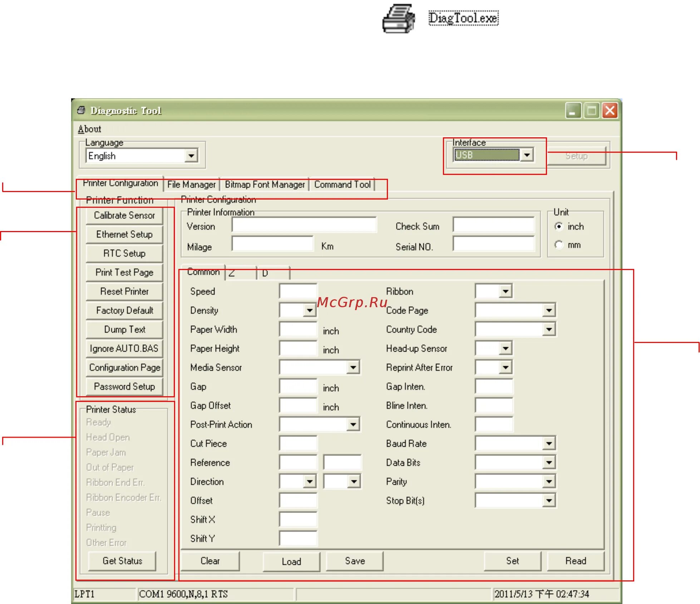Select the inch unit radio button
The height and width of the screenshot is (604, 700).
pos(558,226)
